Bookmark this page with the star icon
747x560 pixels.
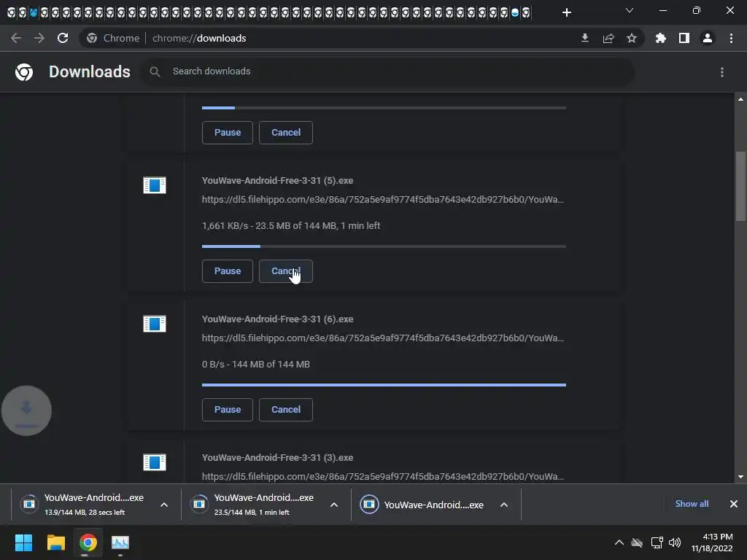tap(632, 38)
